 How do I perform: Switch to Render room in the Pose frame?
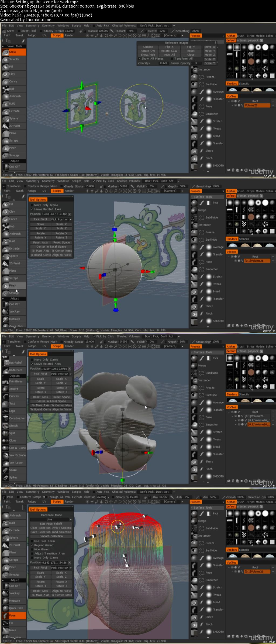tap(69, 502)
